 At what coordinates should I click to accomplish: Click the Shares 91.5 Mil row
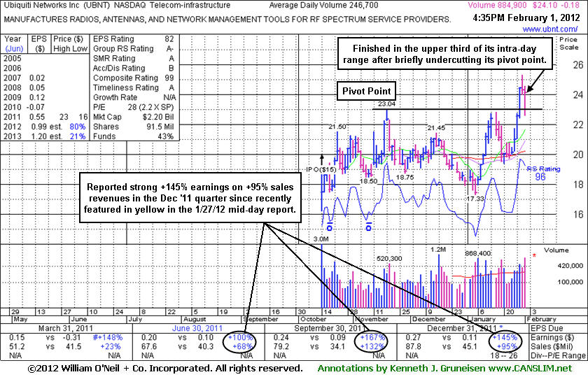(x=134, y=127)
